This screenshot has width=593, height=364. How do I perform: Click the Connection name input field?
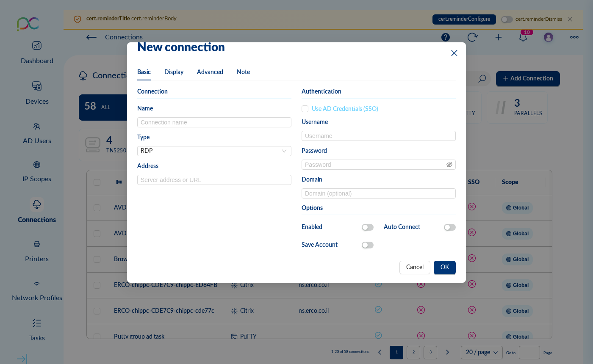click(214, 122)
